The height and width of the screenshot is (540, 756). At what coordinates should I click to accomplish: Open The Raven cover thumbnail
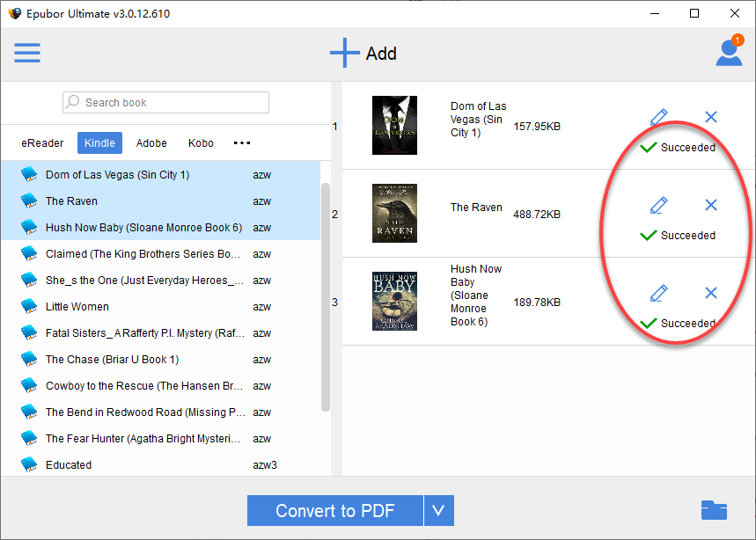[x=394, y=214]
